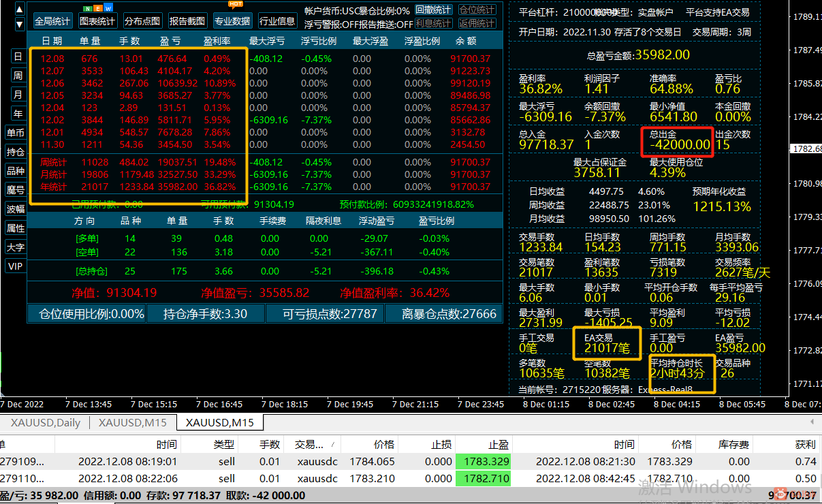Open the XAUUSD,Daily chart tab
Image resolution: width=822 pixels, height=504 pixels.
46,422
